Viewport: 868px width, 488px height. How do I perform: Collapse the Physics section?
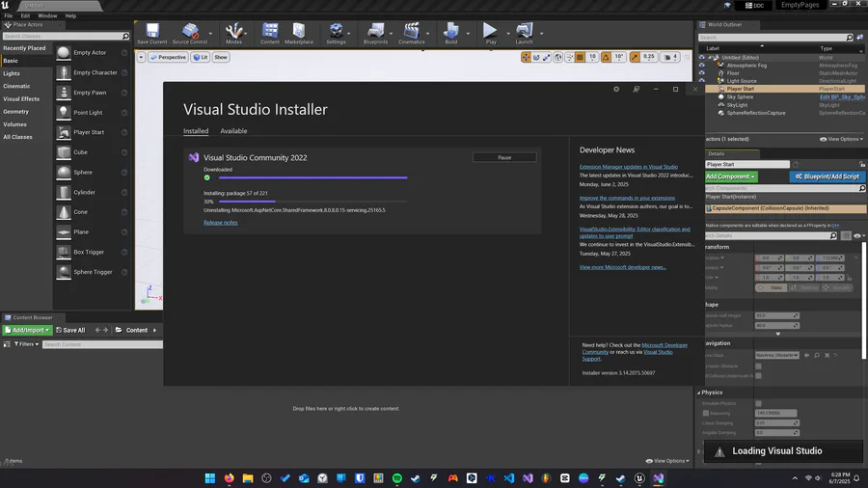[699, 393]
